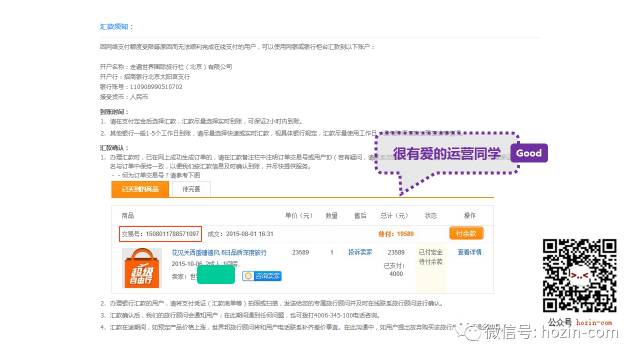This screenshot has height=360, width=640.
Task: Click the bank account number 110908990510702
Action: coord(156,87)
